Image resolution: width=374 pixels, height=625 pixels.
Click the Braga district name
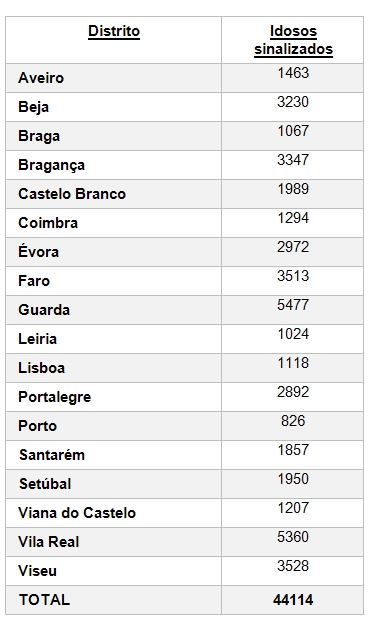point(39,136)
